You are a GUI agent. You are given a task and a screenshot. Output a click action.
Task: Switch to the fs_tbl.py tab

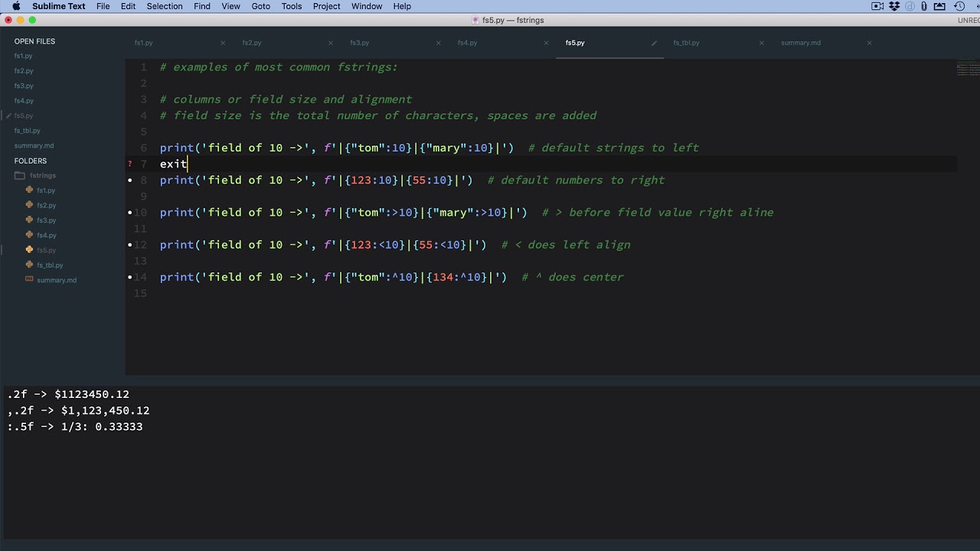[x=686, y=43]
